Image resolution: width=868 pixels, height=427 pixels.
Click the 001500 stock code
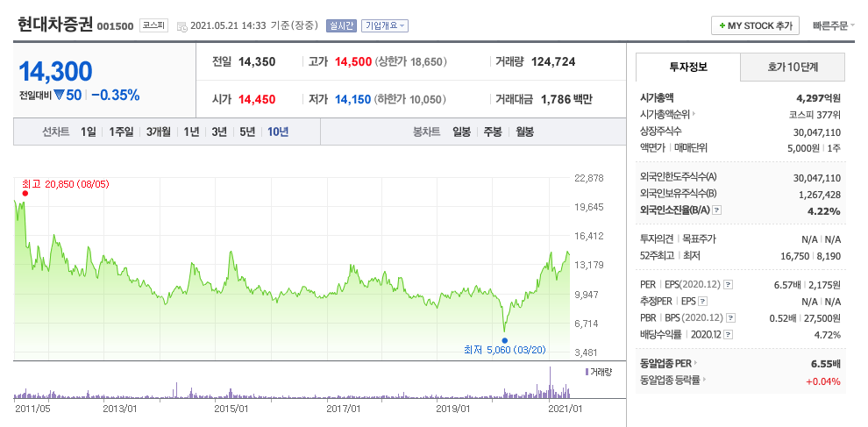pyautogui.click(x=115, y=26)
